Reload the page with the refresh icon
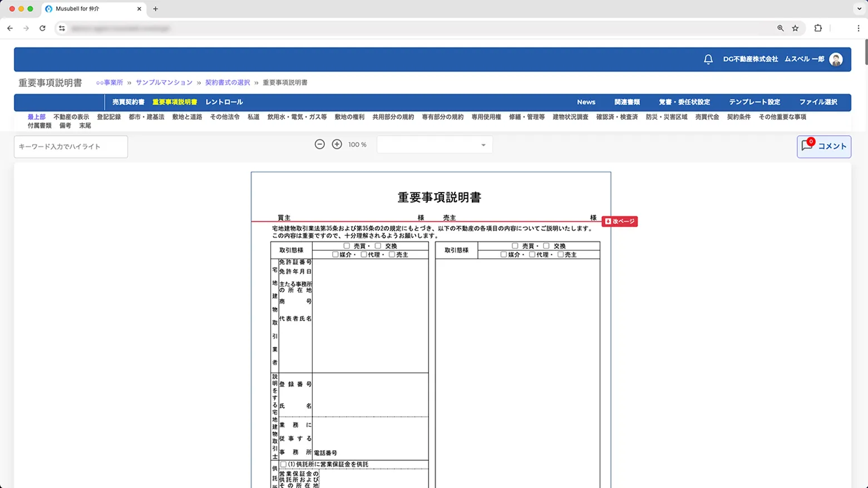Screen dimensions: 868x488 tap(43, 28)
